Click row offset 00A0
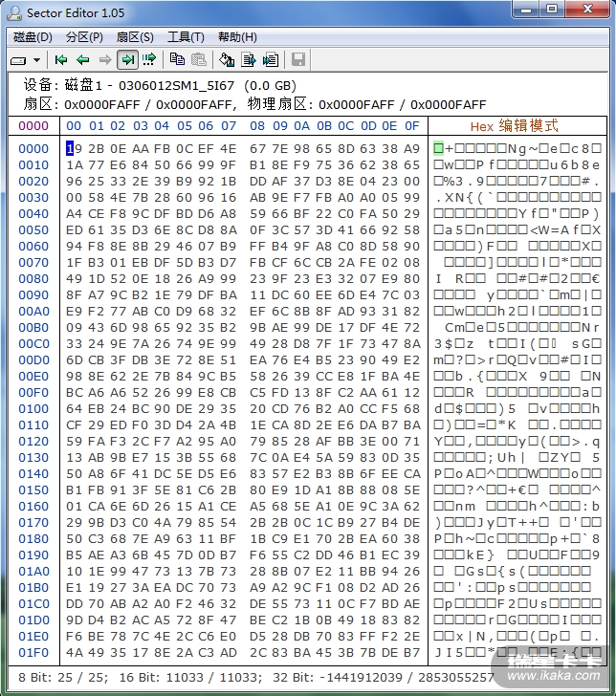Screen dimensions: 616x696 point(33,311)
